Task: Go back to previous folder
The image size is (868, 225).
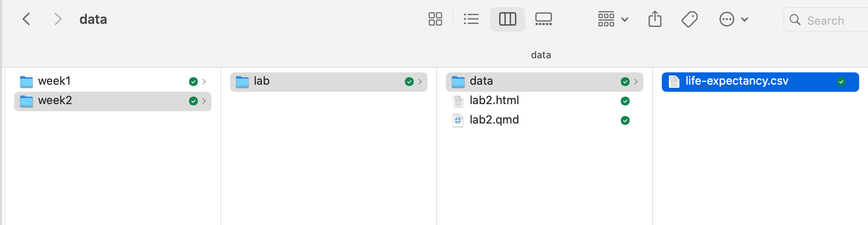Action: point(26,19)
